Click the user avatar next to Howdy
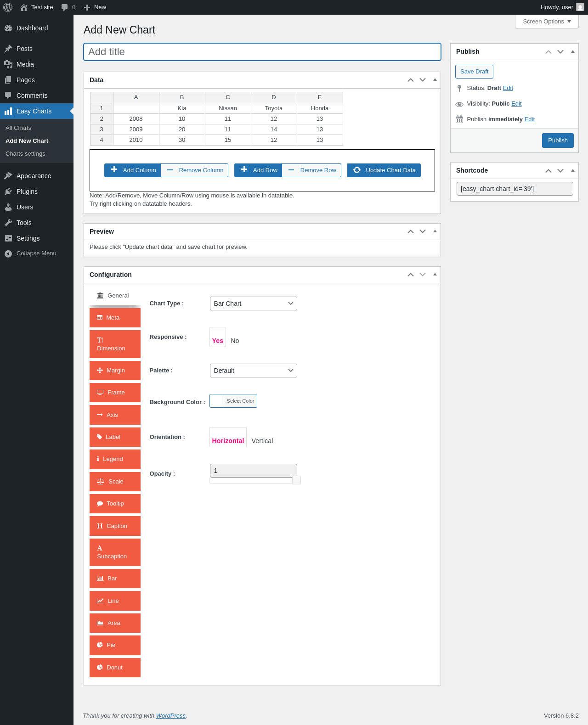 (580, 7)
